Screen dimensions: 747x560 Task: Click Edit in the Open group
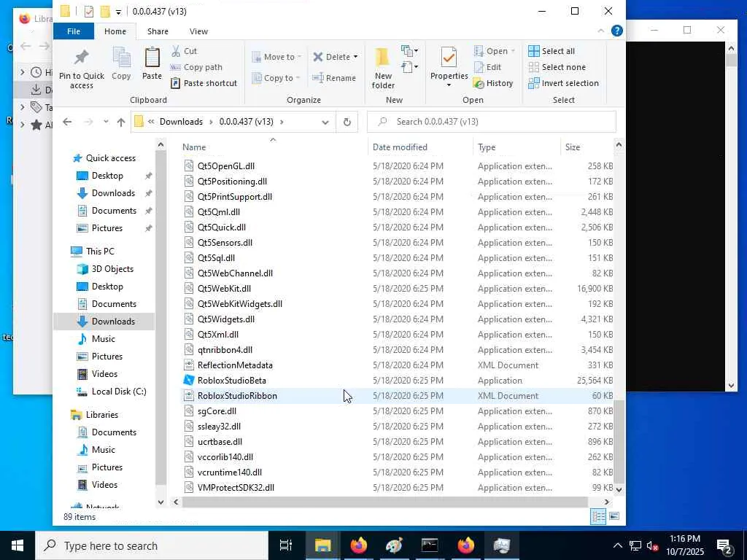487,67
